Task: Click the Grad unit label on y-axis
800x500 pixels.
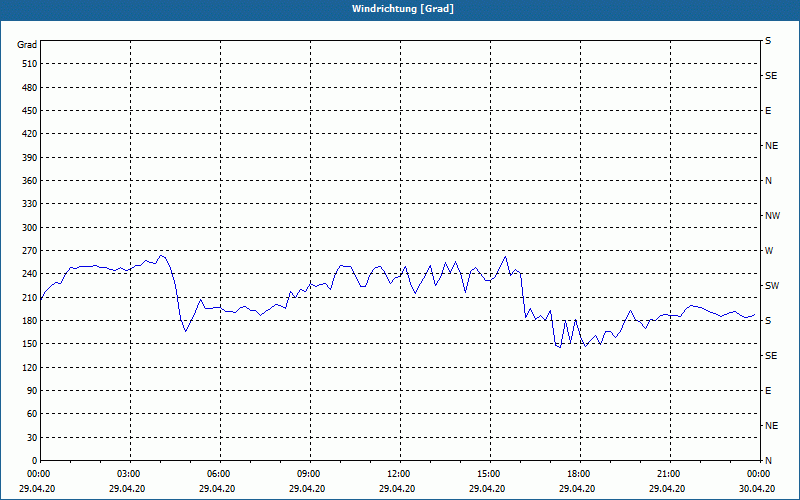Action: coord(27,45)
